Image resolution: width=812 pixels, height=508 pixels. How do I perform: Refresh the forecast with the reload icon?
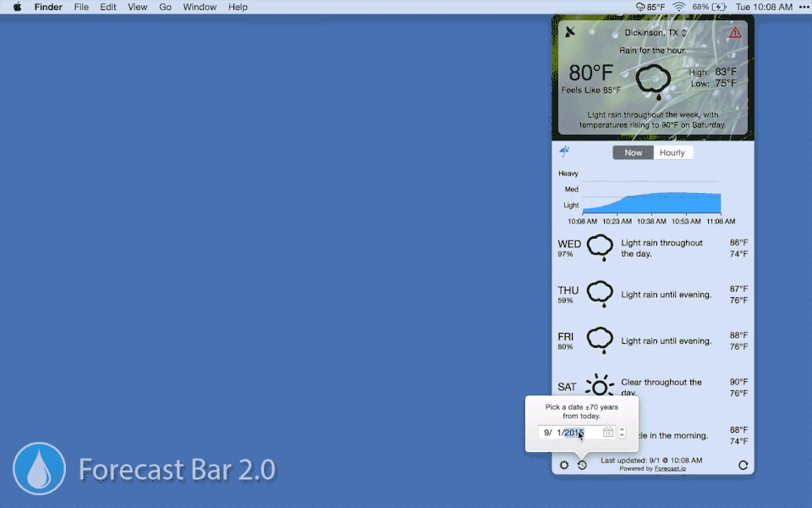(x=743, y=465)
